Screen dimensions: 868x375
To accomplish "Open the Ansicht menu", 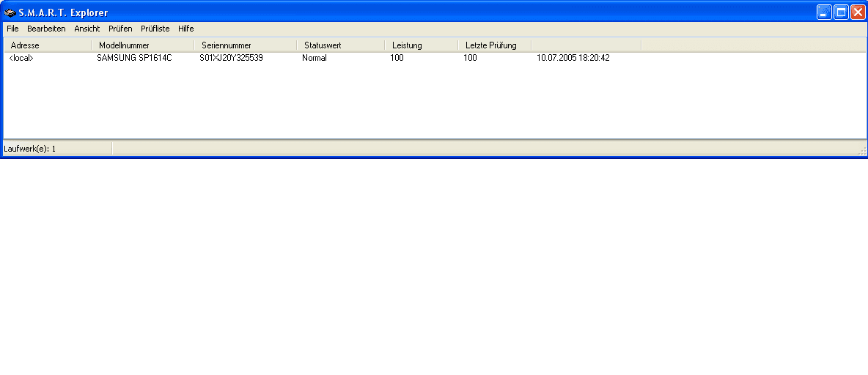I will coord(87,29).
